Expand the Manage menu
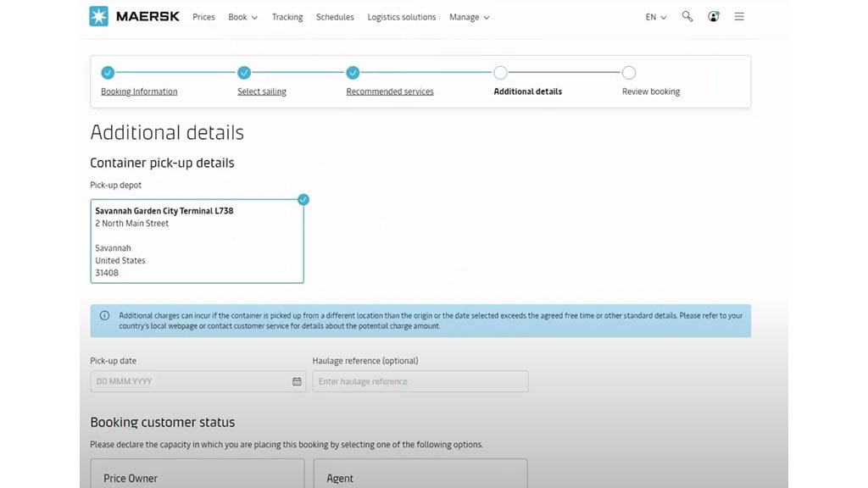 (469, 16)
